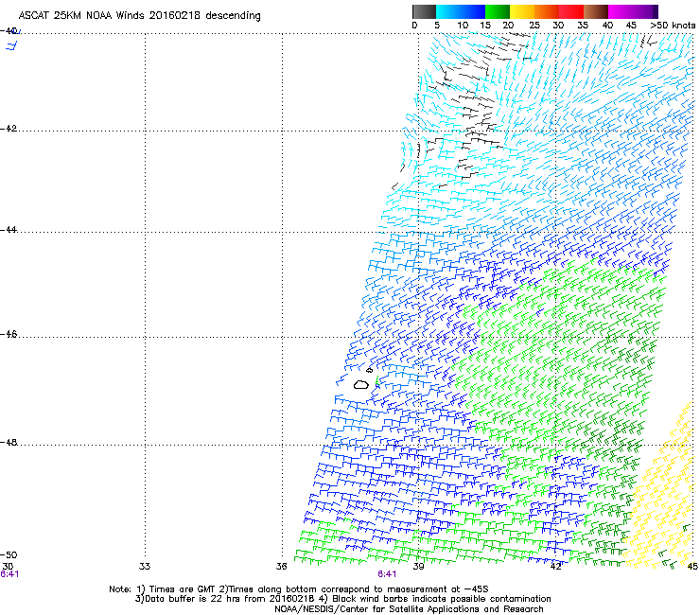Click the large island outline on the map
Screen dimensions: 700x615
(361, 384)
